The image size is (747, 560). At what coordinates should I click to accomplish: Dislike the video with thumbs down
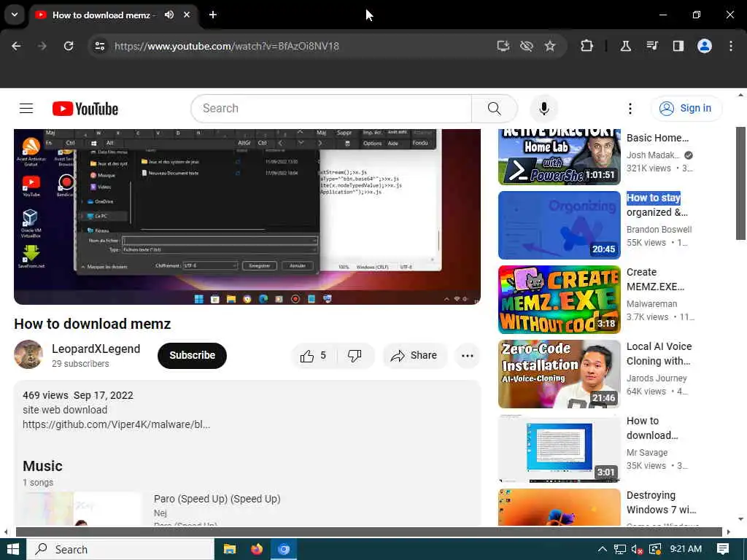point(355,356)
